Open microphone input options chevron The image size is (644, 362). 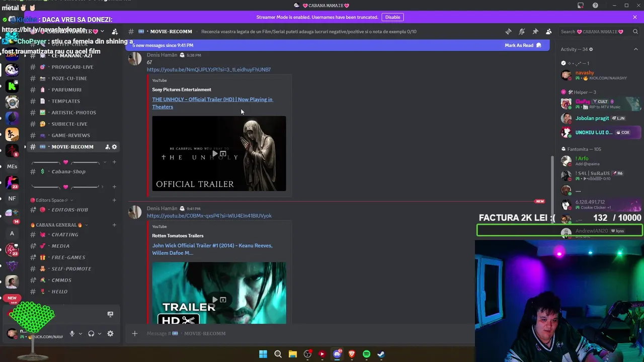pos(80,333)
